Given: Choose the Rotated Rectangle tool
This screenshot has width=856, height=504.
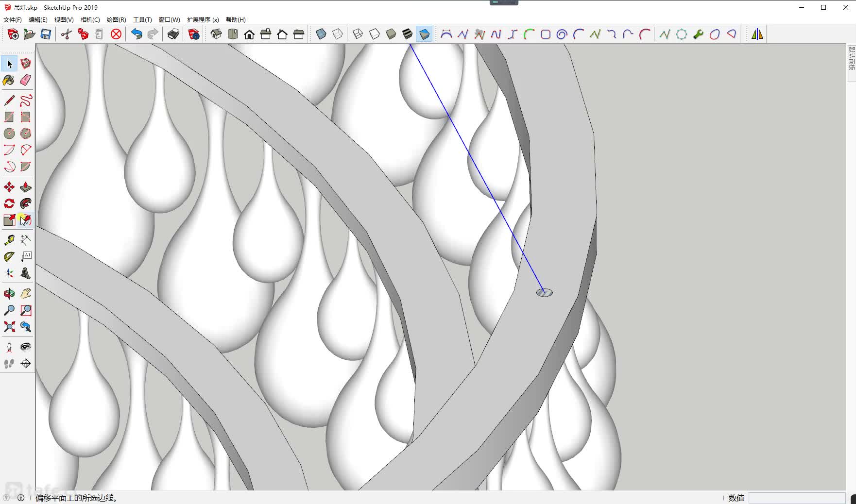Looking at the screenshot, I should pos(26,117).
